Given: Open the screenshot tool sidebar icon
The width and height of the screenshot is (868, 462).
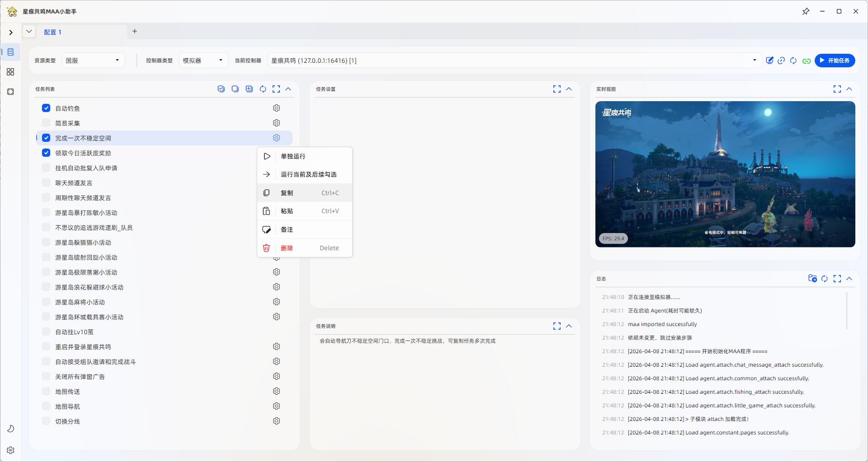Looking at the screenshot, I should pyautogui.click(x=10, y=92).
